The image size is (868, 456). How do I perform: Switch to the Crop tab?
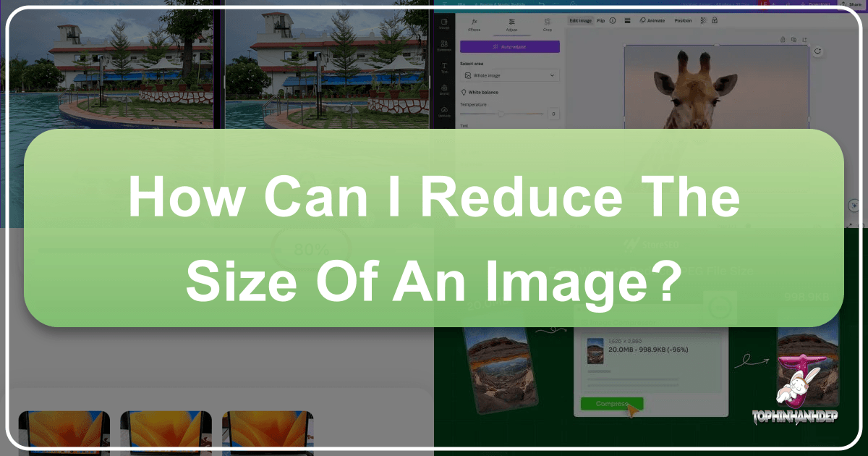point(547,25)
